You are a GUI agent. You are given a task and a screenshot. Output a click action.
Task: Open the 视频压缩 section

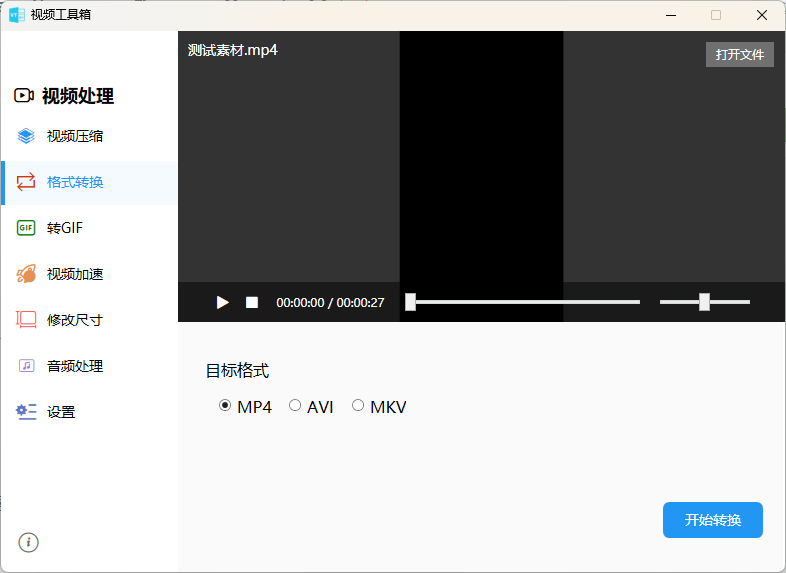click(90, 136)
